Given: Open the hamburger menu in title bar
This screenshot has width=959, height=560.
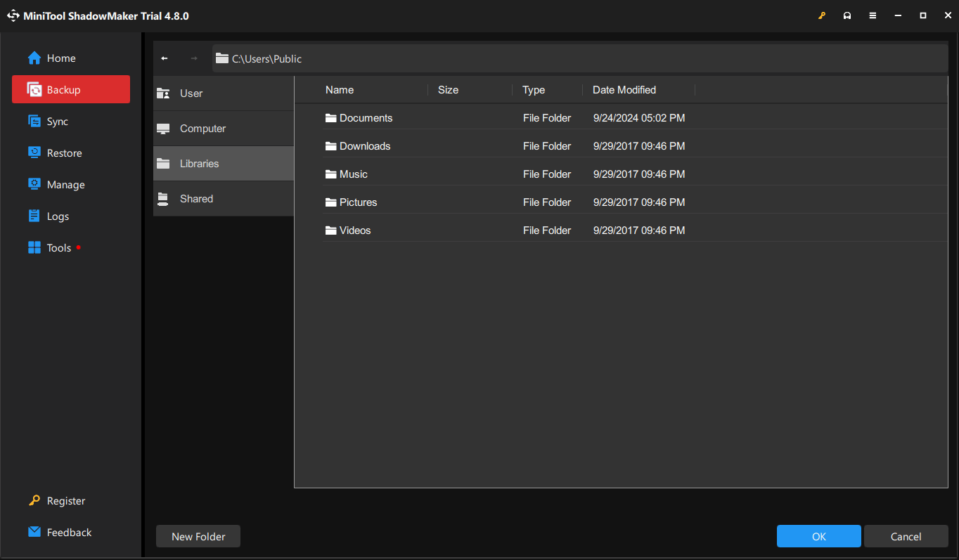Looking at the screenshot, I should [x=873, y=15].
